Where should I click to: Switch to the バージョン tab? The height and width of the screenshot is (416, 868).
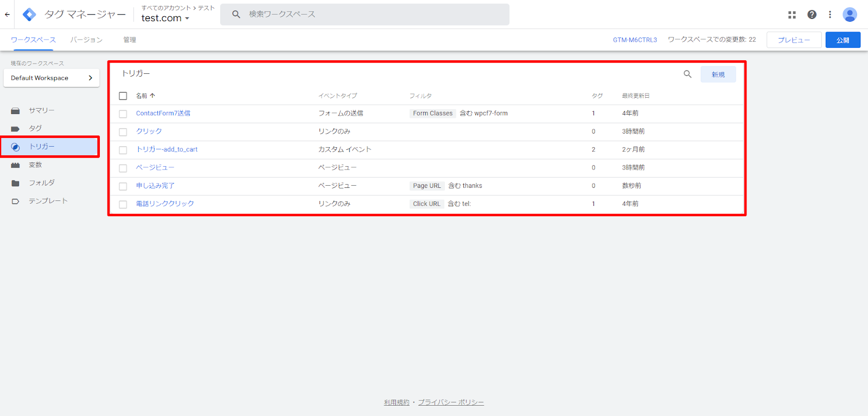click(86, 40)
